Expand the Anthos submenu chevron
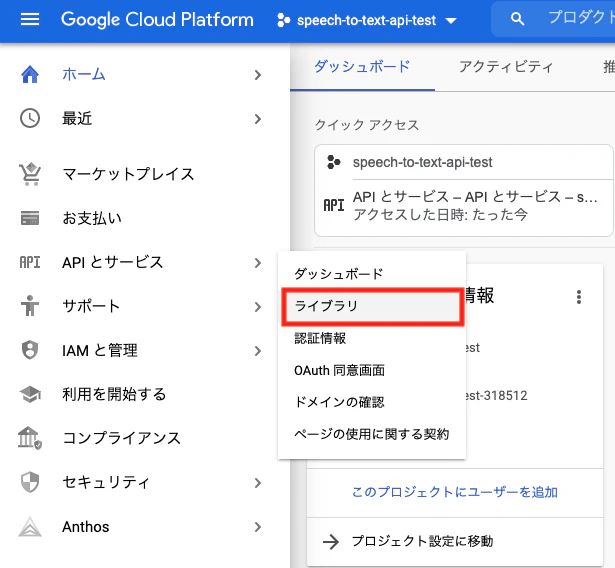This screenshot has height=568, width=615. tap(258, 527)
